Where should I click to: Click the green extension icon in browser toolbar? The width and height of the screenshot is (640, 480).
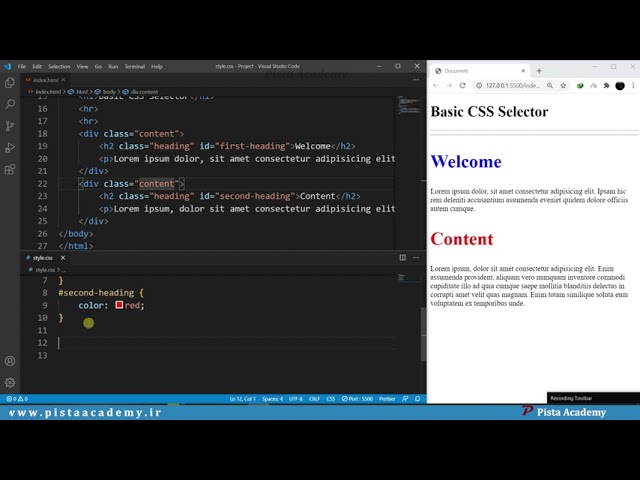pyautogui.click(x=580, y=85)
